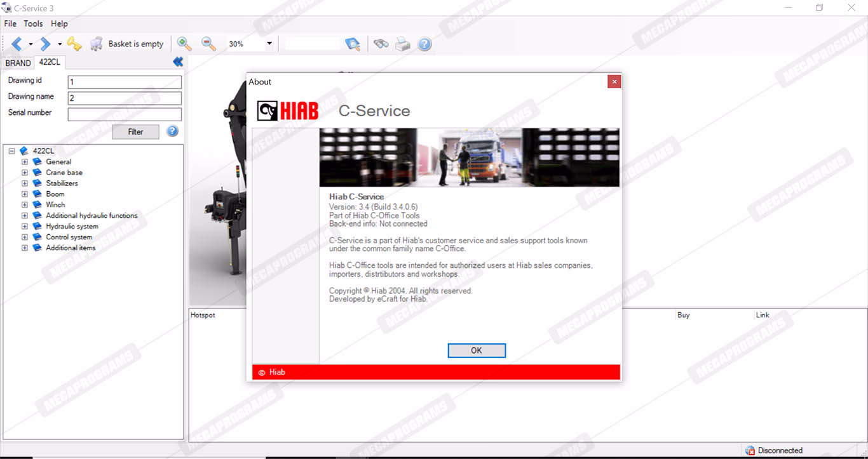The width and height of the screenshot is (868, 459).
Task: Click the Back navigation arrow
Action: click(x=17, y=44)
